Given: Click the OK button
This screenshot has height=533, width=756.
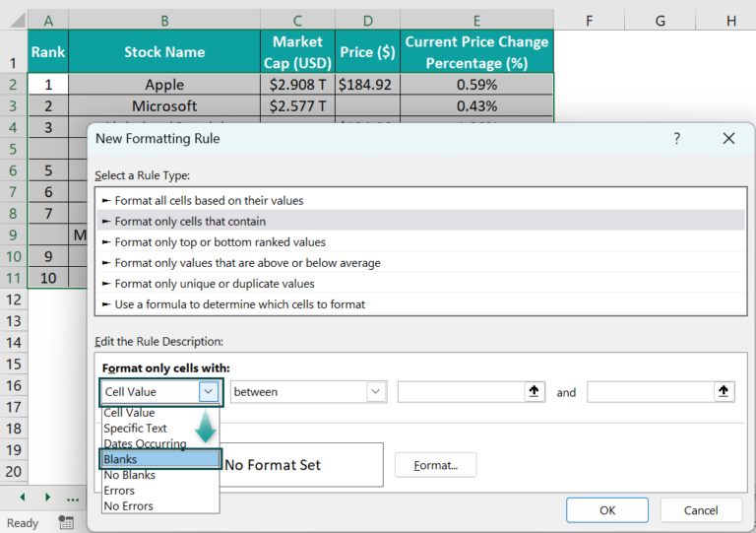Looking at the screenshot, I should [x=607, y=509].
